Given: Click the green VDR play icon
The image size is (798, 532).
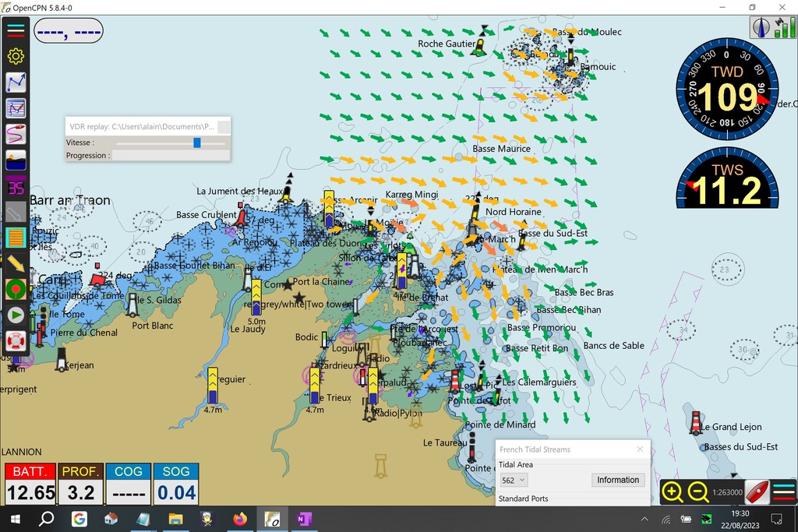Looking at the screenshot, I should (x=16, y=315).
